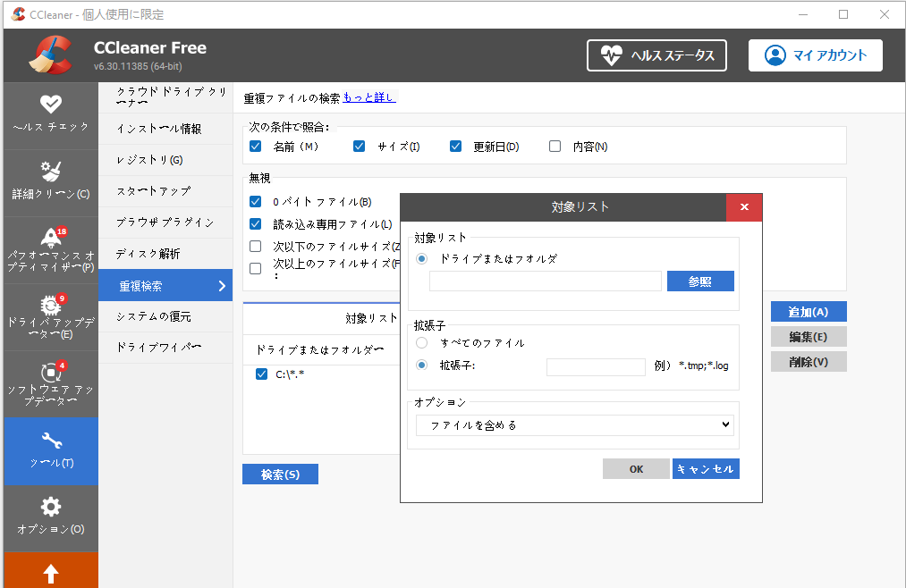The height and width of the screenshot is (588, 906).
Task: Open Driver Updater (ドライバ アップデーター) section
Action: 51,317
